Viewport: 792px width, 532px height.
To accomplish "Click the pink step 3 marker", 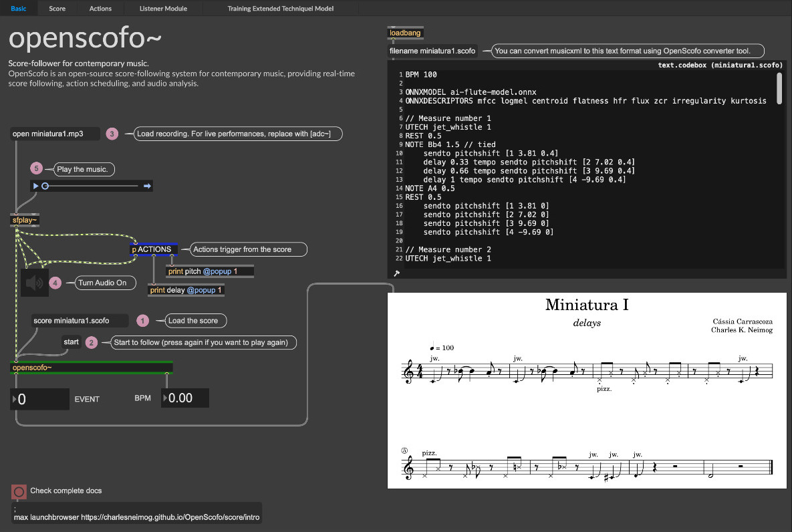I will [112, 134].
